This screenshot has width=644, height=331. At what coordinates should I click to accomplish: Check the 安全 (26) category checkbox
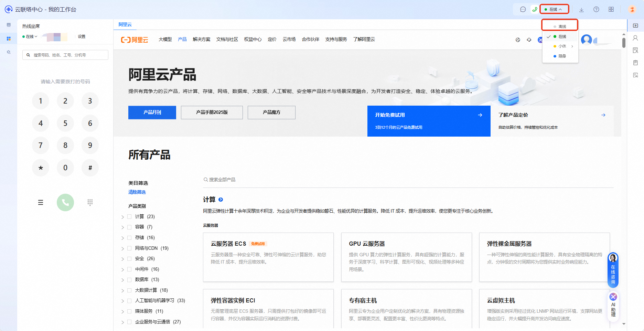click(129, 259)
